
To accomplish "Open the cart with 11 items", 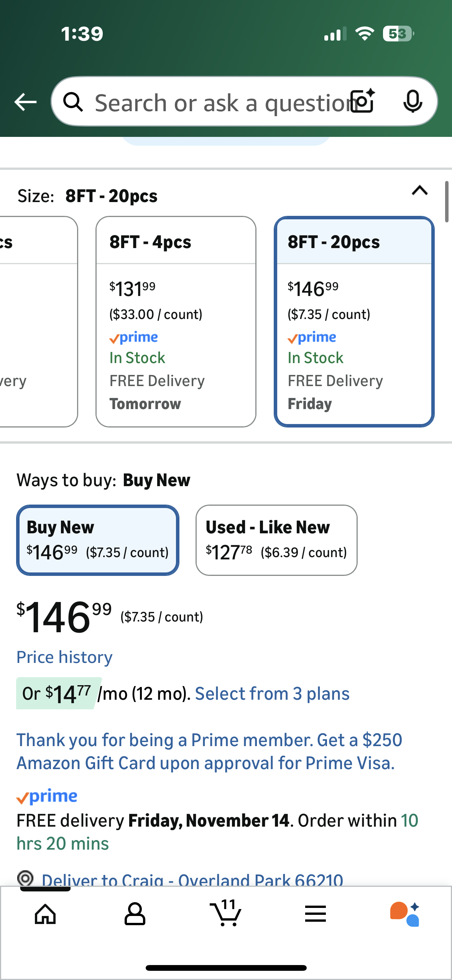I will click(226, 914).
